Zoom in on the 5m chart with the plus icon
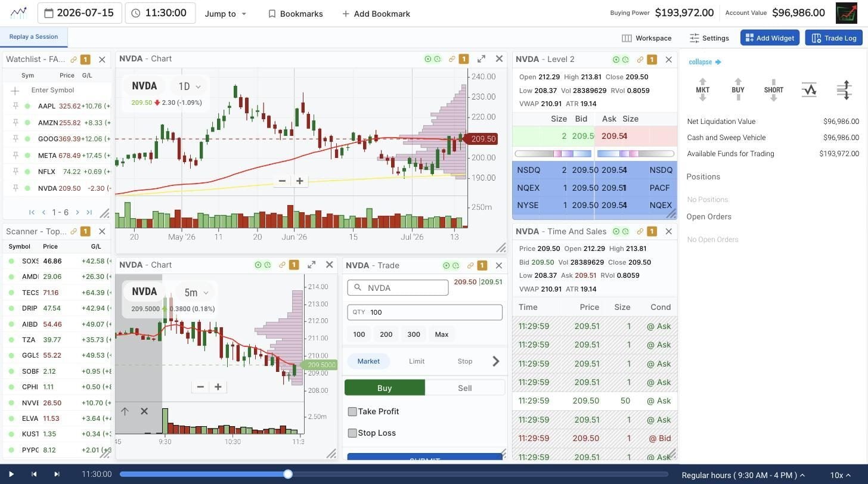Screen dimensions: 868x484 pyautogui.click(x=218, y=387)
